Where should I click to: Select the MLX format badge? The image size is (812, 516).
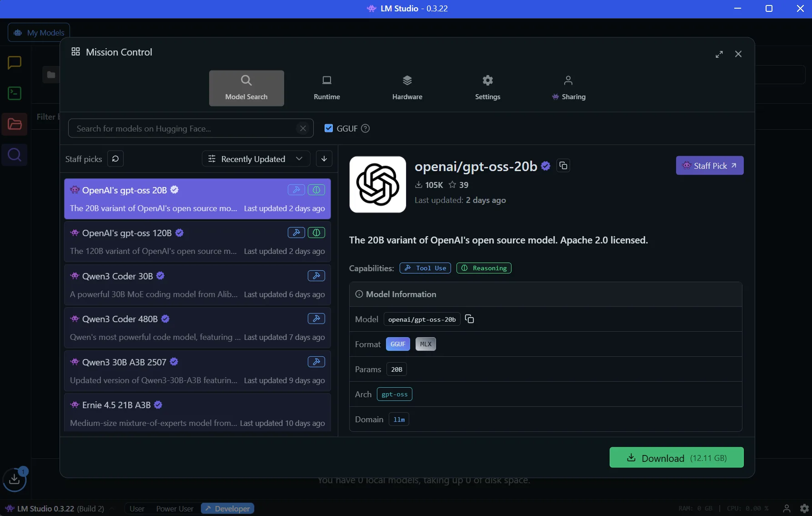click(x=426, y=344)
